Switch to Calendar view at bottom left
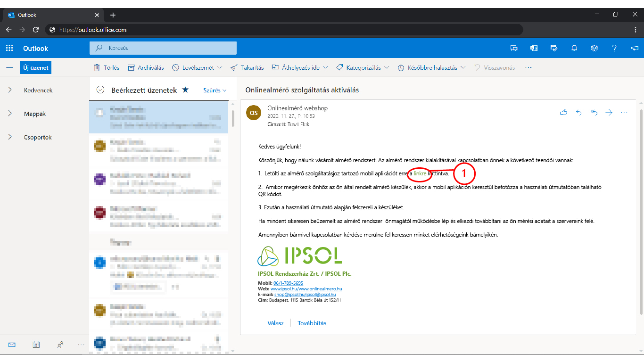 click(x=36, y=345)
